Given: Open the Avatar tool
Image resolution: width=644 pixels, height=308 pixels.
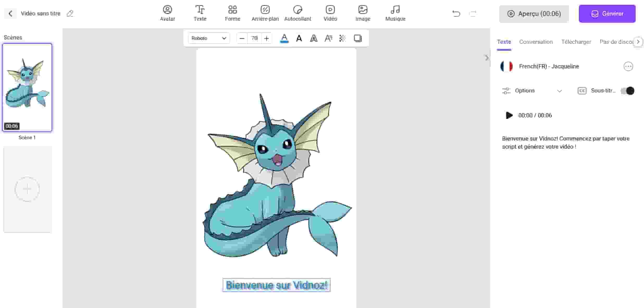Looking at the screenshot, I should click(x=168, y=13).
